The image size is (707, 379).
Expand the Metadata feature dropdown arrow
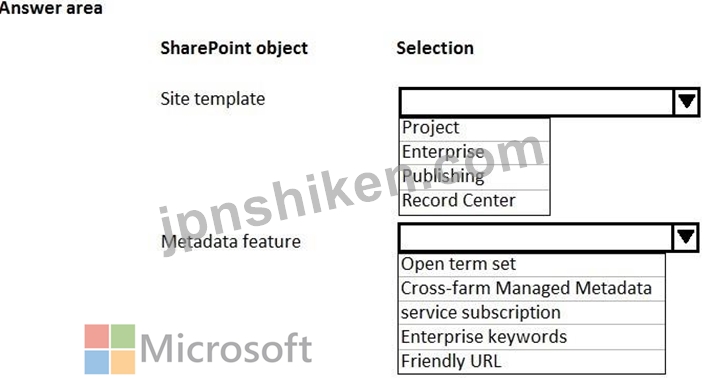click(x=685, y=237)
